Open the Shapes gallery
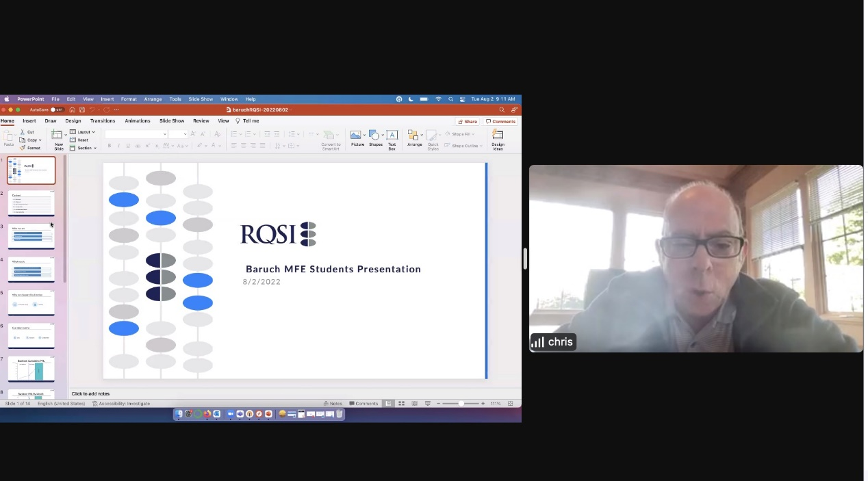The height and width of the screenshot is (481, 868). click(375, 138)
